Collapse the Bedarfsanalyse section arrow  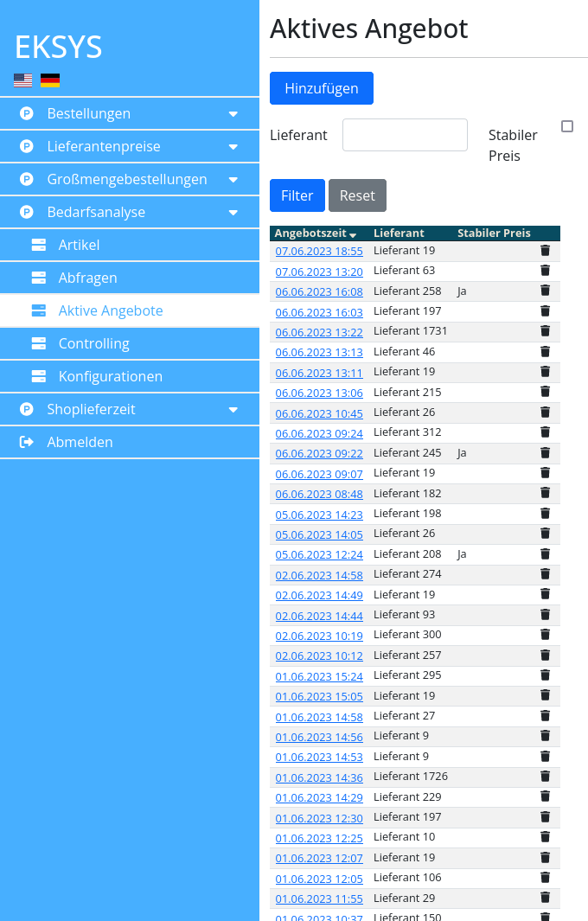pos(233,213)
